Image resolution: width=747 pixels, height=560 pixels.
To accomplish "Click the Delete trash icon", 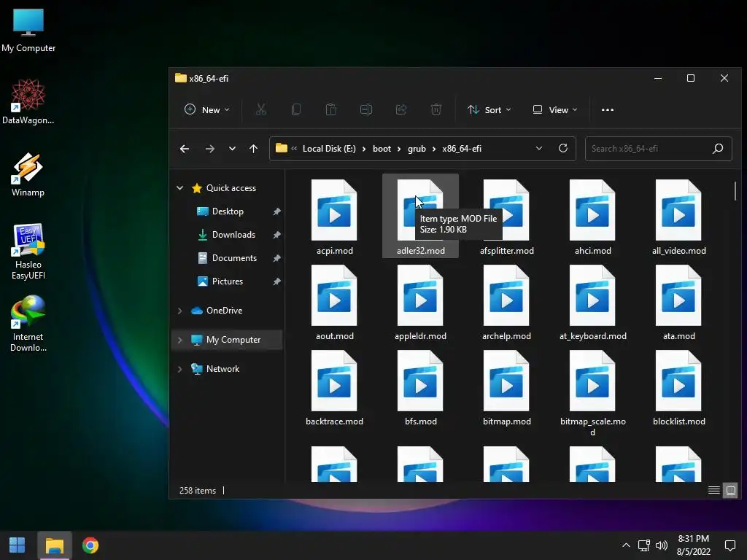I will coord(436,109).
